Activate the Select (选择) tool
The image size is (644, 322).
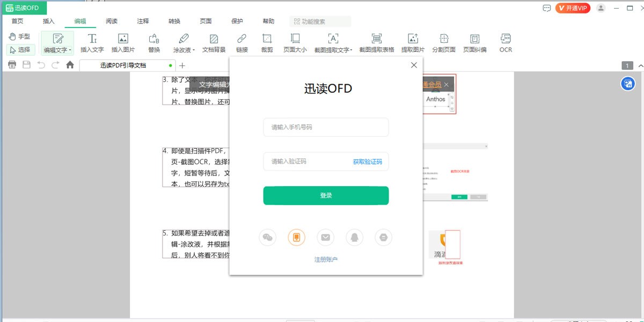click(x=20, y=50)
